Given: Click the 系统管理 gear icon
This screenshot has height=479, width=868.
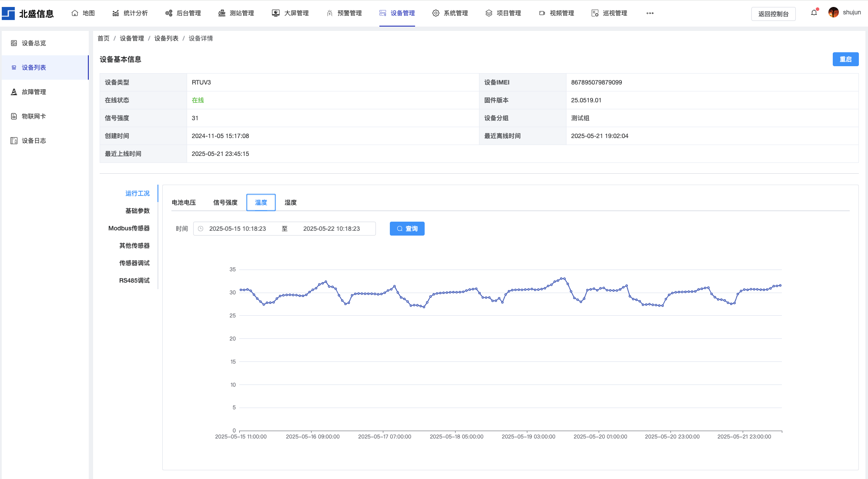Looking at the screenshot, I should coord(436,13).
